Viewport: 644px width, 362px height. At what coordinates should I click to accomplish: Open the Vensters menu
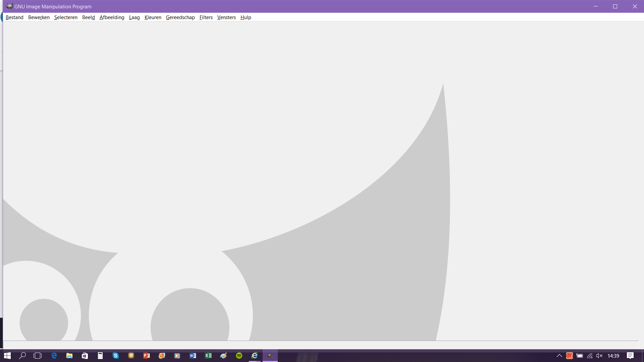point(226,17)
